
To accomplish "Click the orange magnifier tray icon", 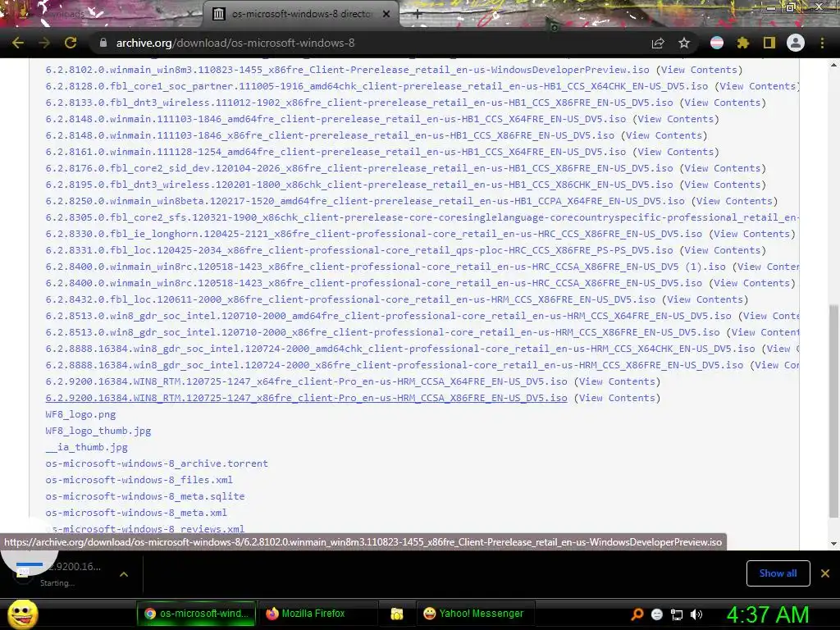I will pos(637,614).
